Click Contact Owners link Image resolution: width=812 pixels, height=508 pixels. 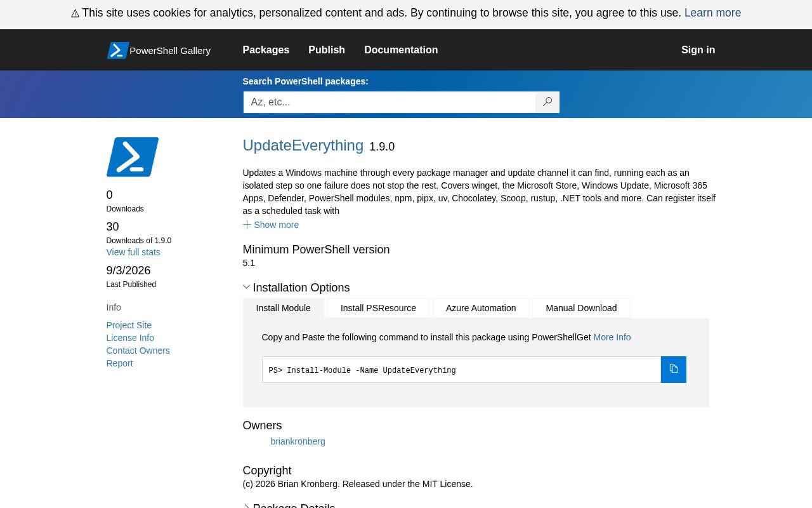[138, 351]
